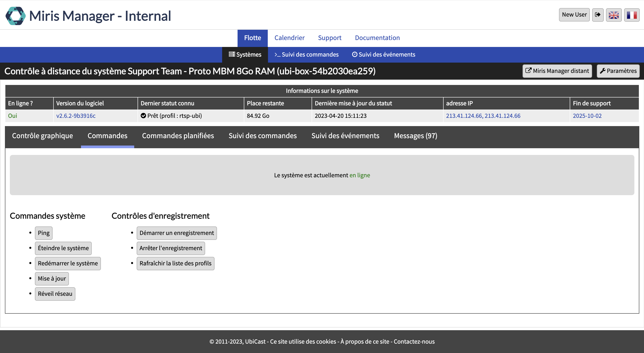Click the Prêt status check icon

tap(143, 116)
